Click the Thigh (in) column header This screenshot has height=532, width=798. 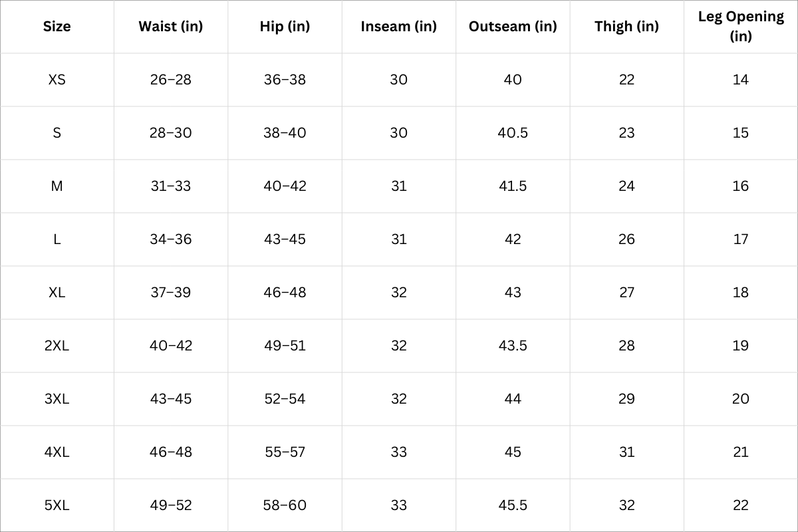click(626, 27)
